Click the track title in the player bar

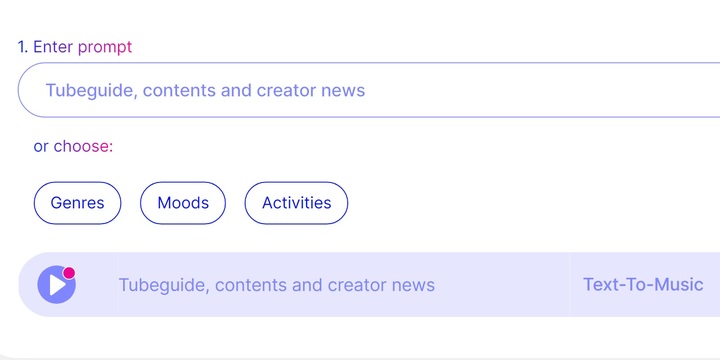pyautogui.click(x=276, y=285)
